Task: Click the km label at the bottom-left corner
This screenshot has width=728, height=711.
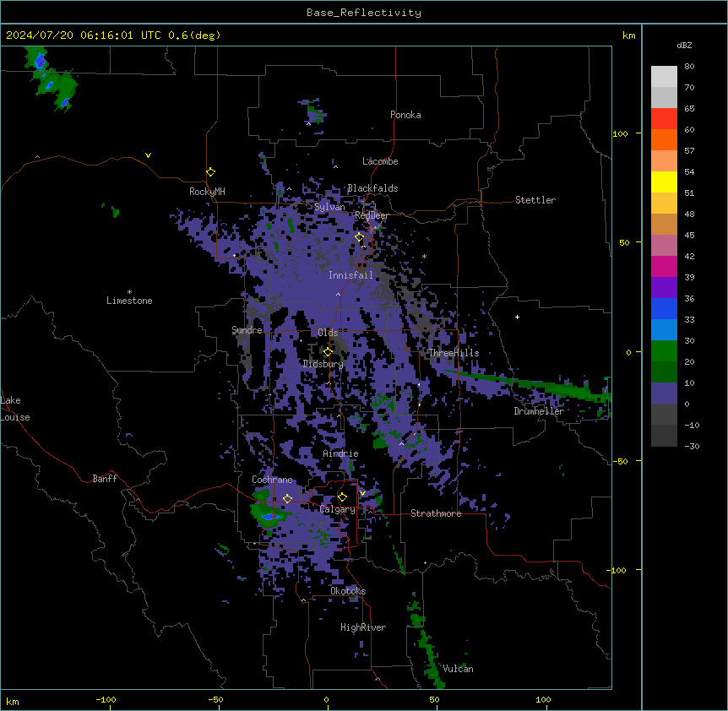Action: (x=13, y=702)
